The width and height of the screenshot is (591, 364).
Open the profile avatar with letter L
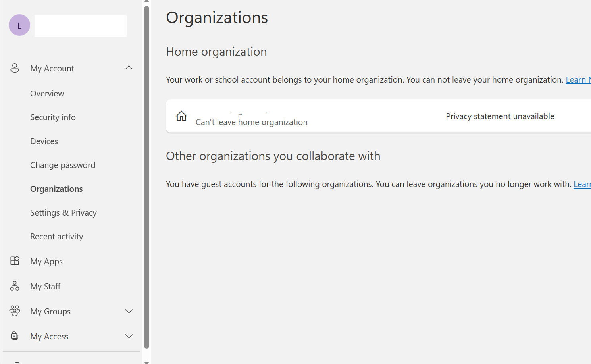click(x=19, y=25)
